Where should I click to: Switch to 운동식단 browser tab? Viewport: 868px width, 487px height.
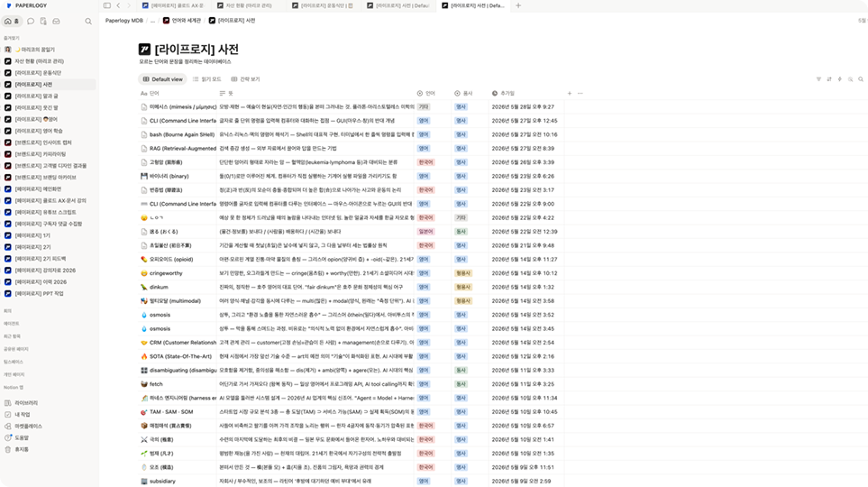(x=324, y=5)
